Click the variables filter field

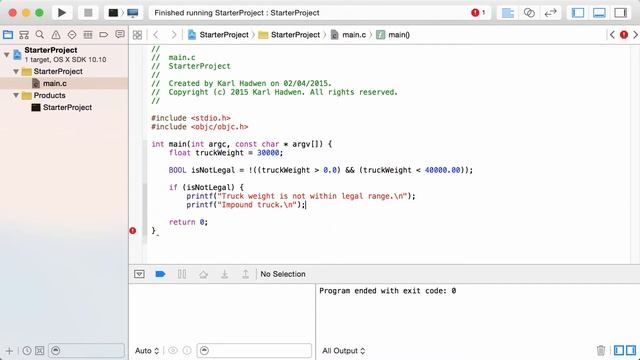254,351
